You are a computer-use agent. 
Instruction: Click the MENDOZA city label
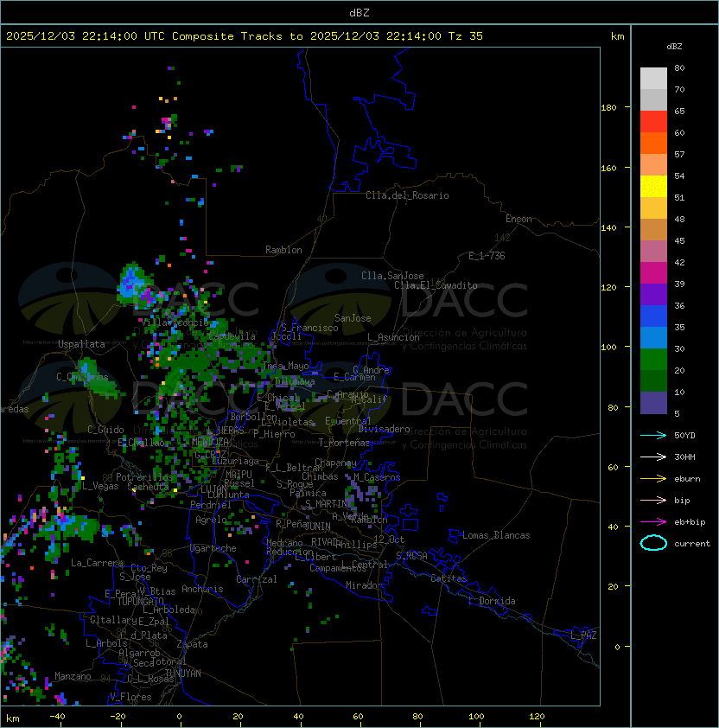[210, 442]
